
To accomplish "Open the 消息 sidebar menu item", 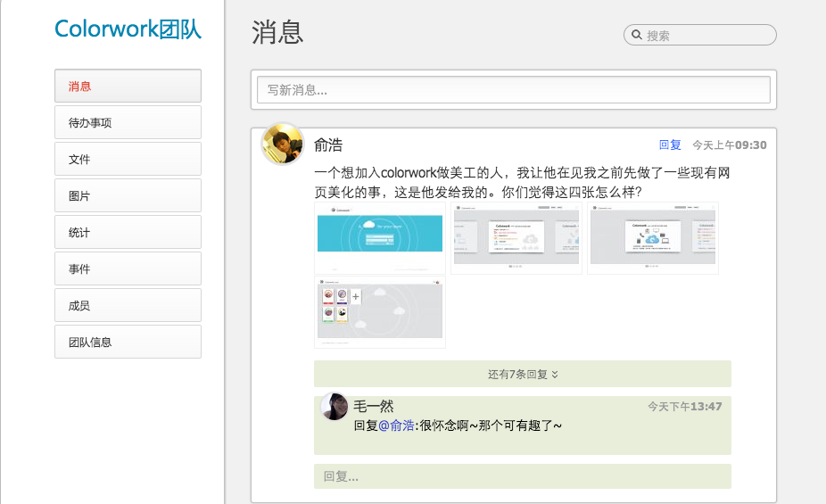I will tap(128, 86).
